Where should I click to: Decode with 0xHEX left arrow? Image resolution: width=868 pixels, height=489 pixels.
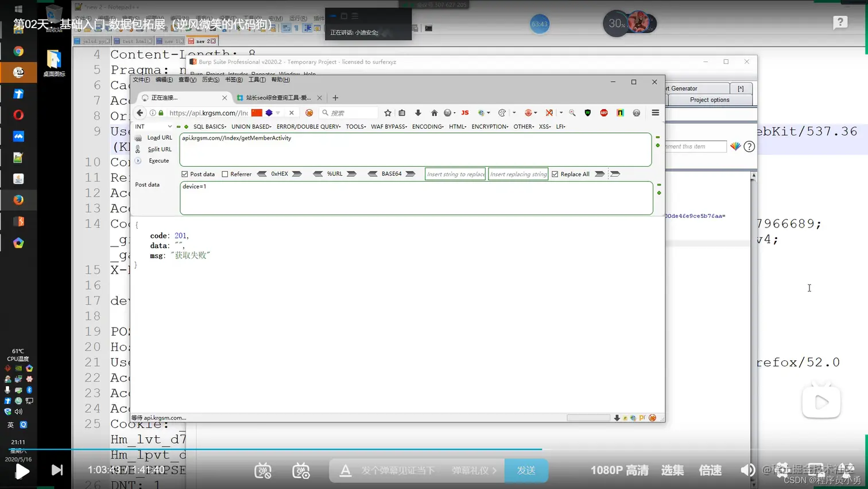pyautogui.click(x=262, y=174)
